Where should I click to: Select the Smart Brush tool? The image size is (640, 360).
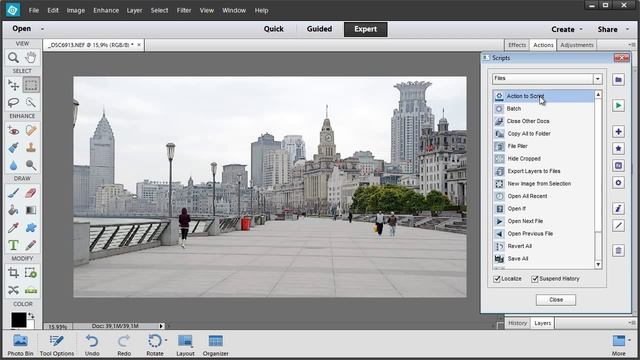click(13, 148)
